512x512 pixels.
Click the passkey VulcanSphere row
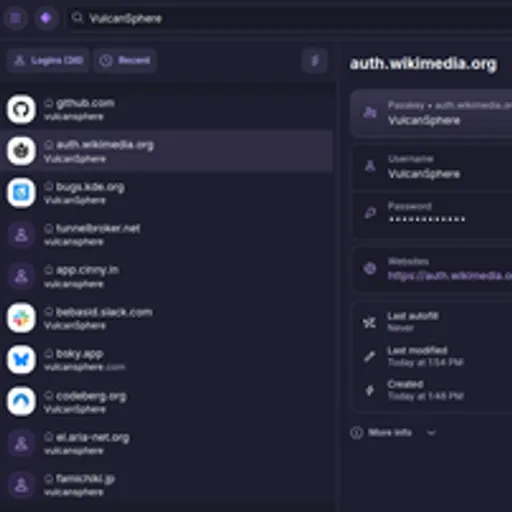(431, 113)
